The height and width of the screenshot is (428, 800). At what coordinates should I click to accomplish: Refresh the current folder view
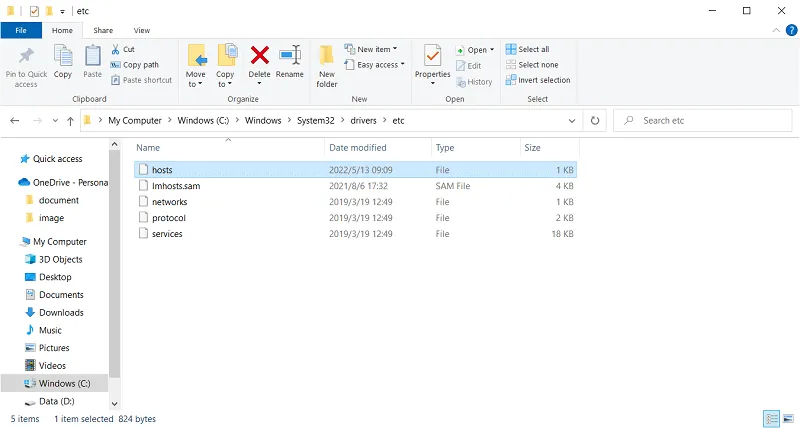tap(595, 120)
